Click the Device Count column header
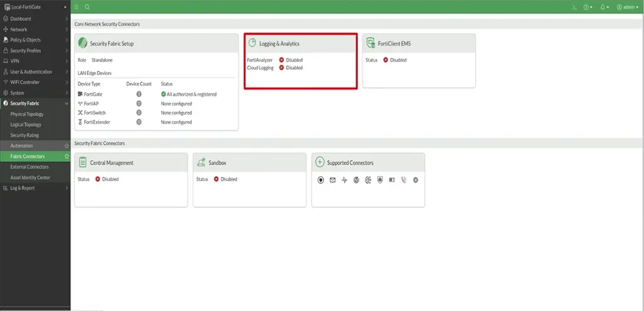This screenshot has height=311, width=644. (x=139, y=84)
